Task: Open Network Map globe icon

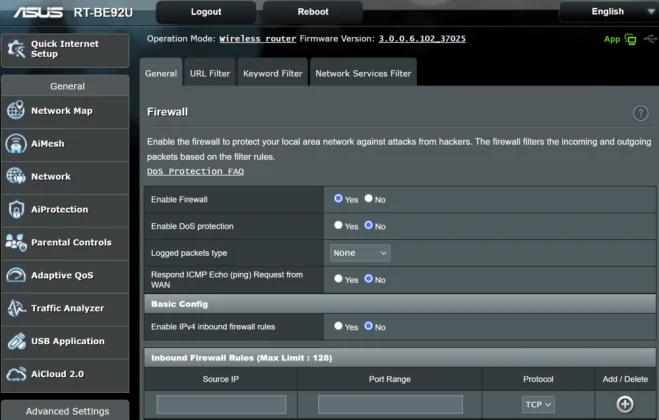Action: click(16, 110)
